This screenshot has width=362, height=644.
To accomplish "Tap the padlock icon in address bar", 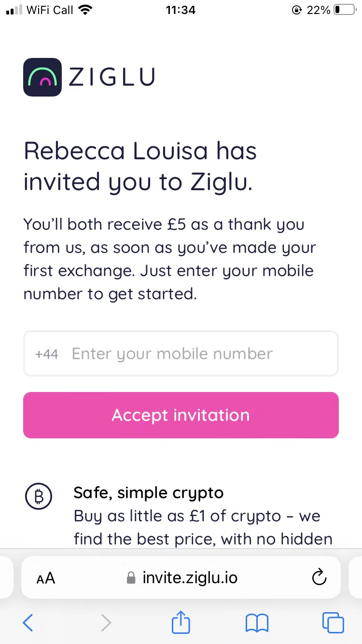I will [131, 578].
